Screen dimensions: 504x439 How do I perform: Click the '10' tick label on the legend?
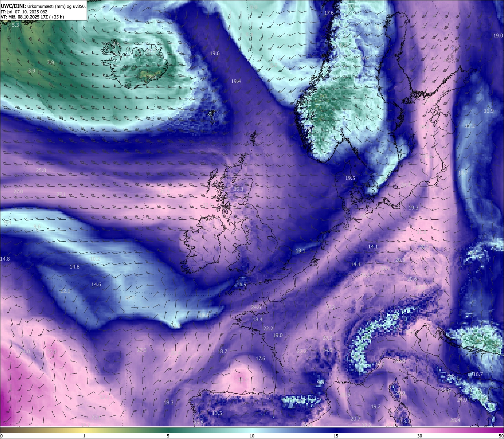coord(252,436)
